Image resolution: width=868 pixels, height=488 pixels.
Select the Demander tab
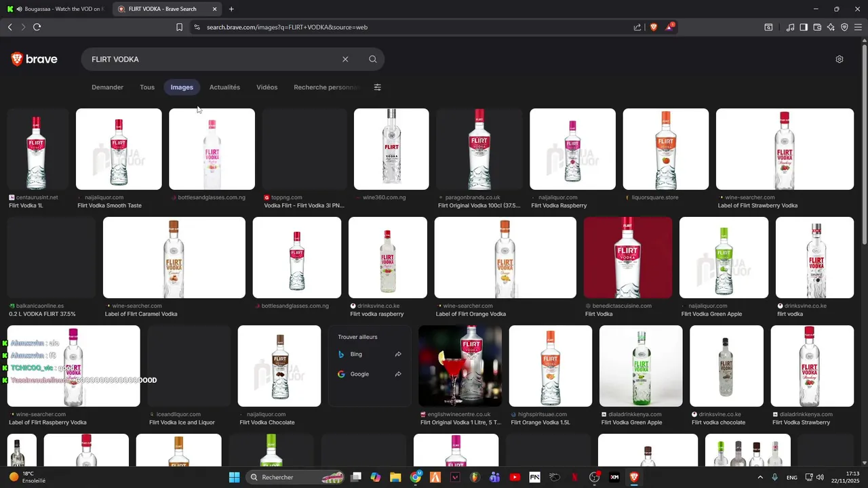[108, 87]
